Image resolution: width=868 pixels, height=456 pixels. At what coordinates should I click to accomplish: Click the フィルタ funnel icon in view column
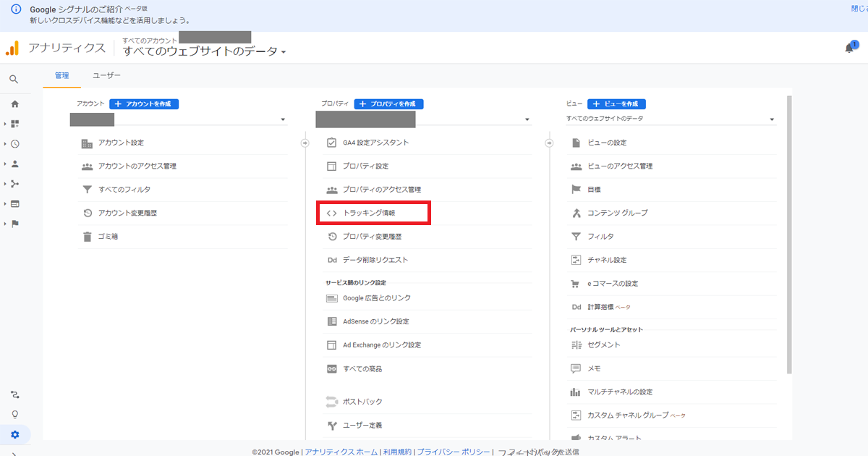click(576, 237)
